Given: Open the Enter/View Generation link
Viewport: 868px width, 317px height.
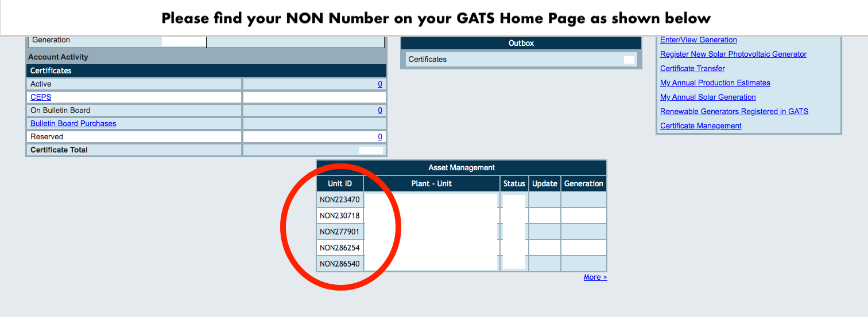Looking at the screenshot, I should [x=699, y=40].
